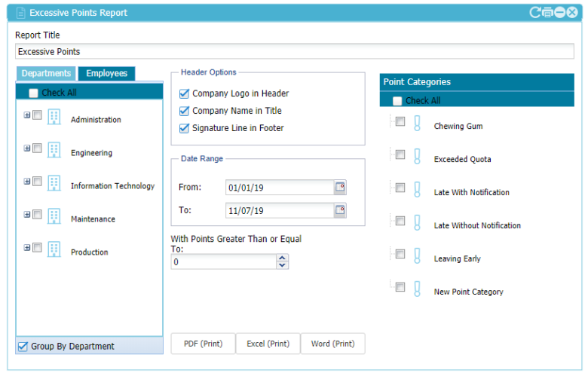The image size is (588, 376).
Task: Expand the Engineering department node
Action: pyautogui.click(x=27, y=148)
